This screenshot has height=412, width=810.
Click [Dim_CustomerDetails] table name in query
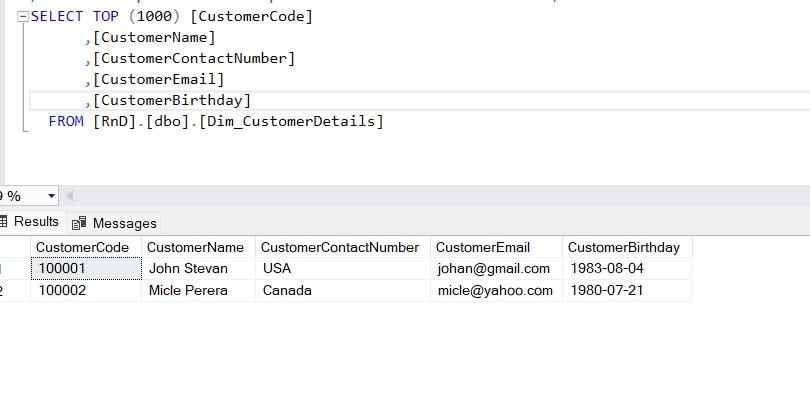pos(291,121)
